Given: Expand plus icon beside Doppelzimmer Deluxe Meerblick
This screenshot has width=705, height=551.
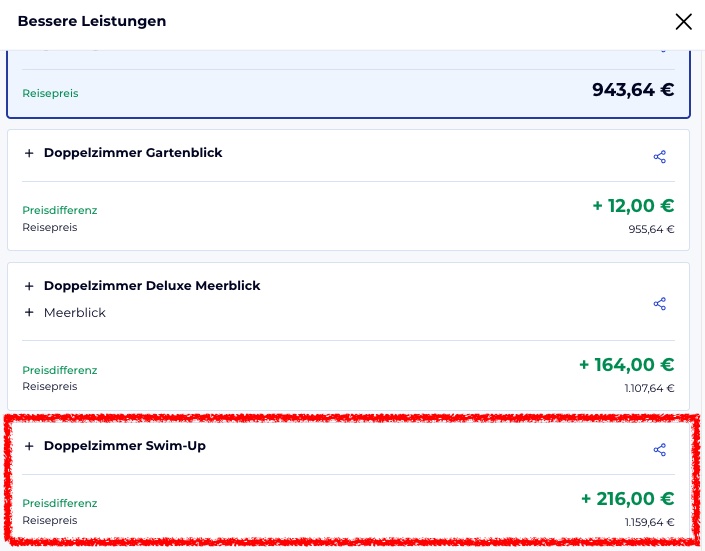Looking at the screenshot, I should [x=29, y=286].
